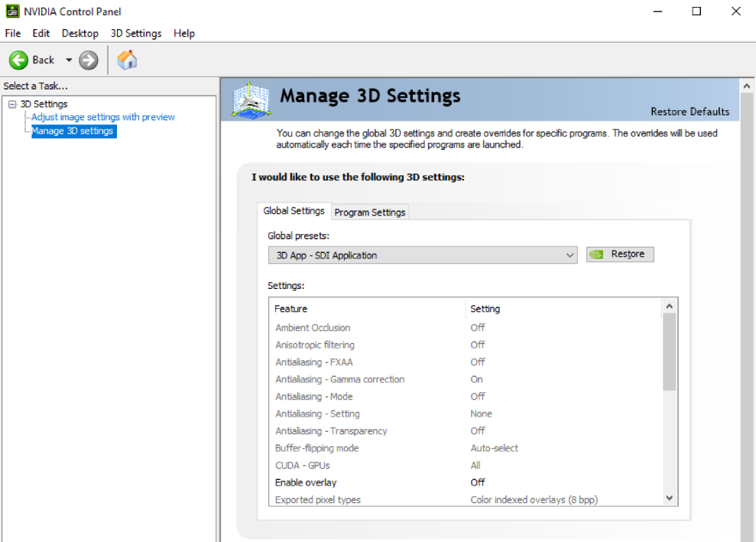The width and height of the screenshot is (756, 542).
Task: Click the settings list scroll up arrow
Action: [669, 307]
